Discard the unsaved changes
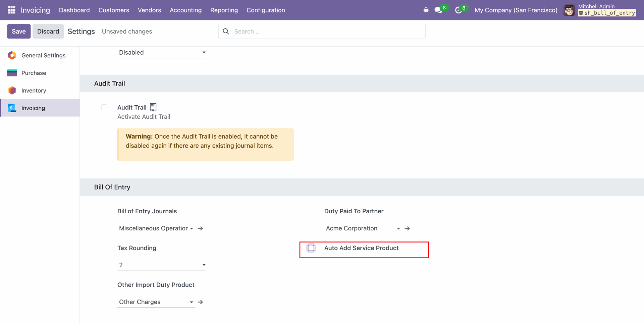This screenshot has height=324, width=644. coord(48,32)
